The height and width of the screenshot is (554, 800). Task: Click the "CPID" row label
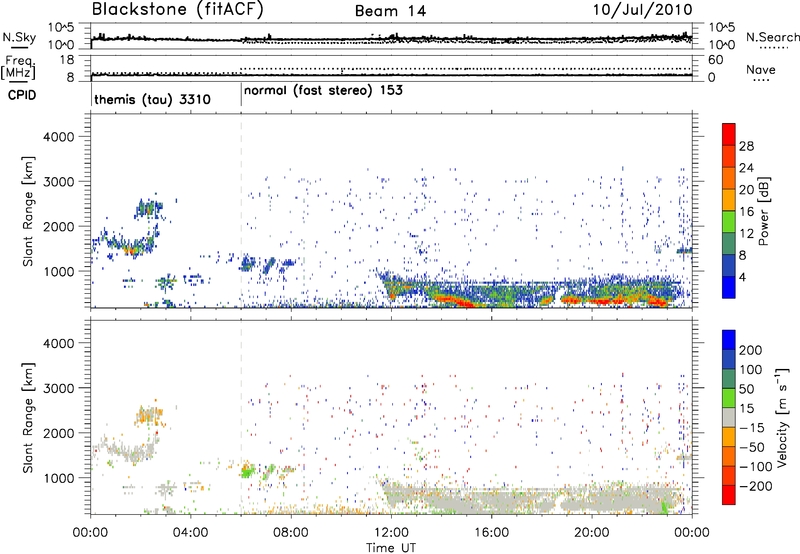[22, 95]
